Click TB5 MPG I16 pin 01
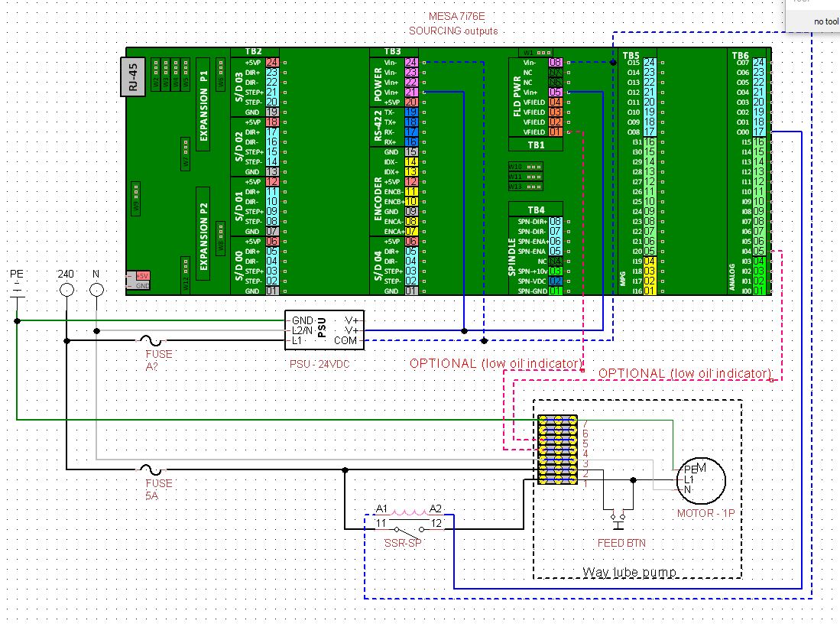 tap(649, 291)
